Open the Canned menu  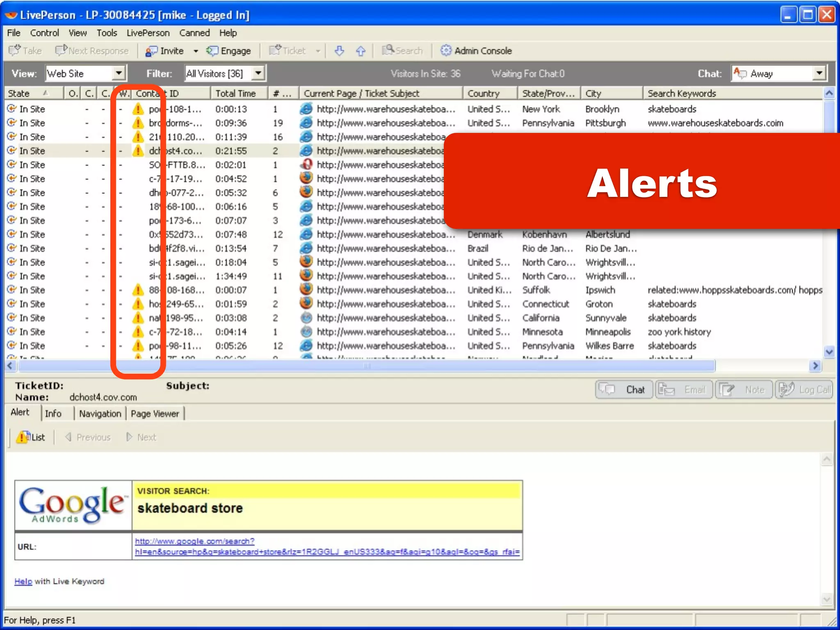click(194, 33)
